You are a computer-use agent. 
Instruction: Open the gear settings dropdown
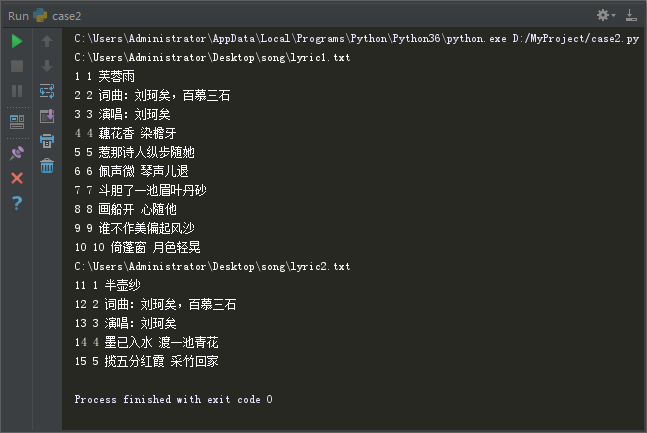[x=606, y=15]
